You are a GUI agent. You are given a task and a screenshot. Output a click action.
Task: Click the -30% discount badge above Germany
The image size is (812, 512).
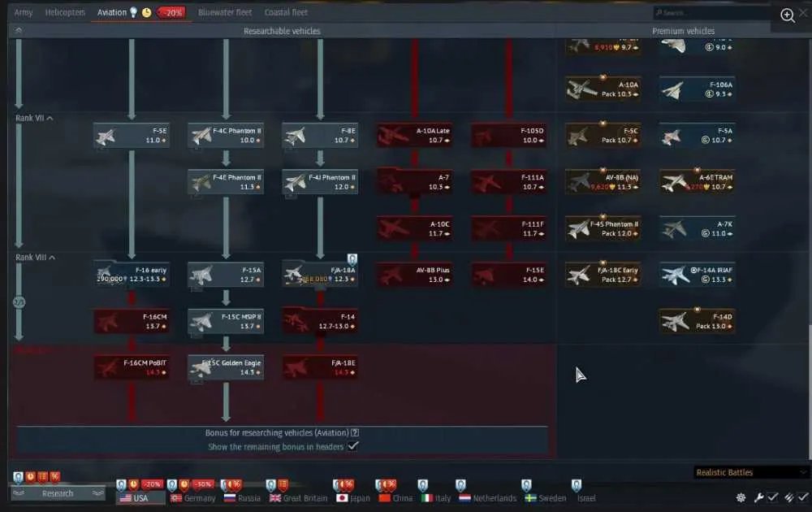[x=202, y=484]
